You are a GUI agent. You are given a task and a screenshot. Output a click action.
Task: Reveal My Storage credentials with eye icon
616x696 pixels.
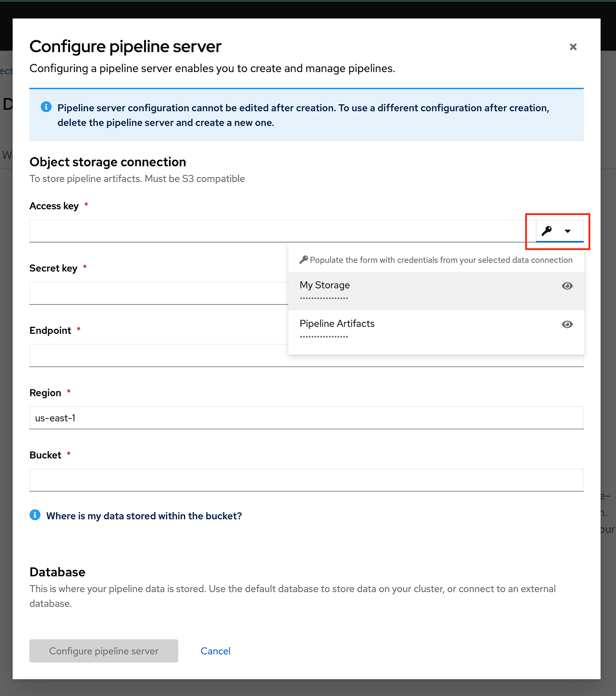tap(567, 286)
